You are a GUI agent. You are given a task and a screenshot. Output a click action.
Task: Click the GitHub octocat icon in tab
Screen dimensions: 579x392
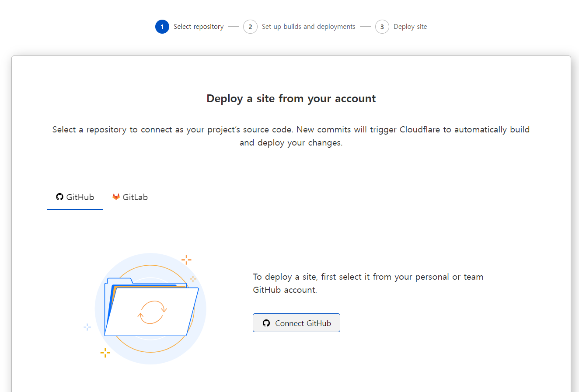tap(59, 197)
